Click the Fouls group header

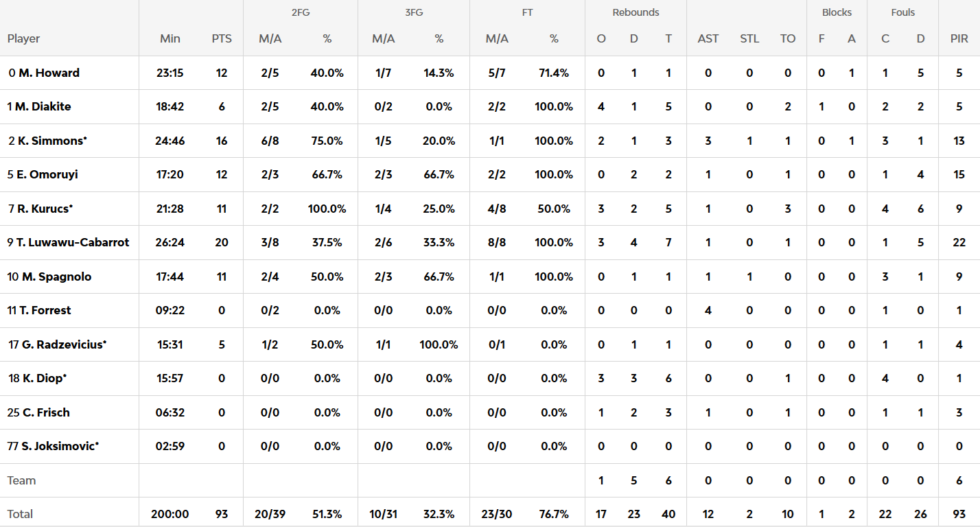click(x=903, y=12)
